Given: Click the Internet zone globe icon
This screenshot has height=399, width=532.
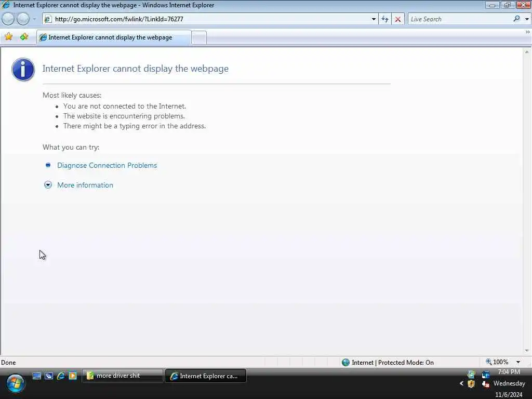Looking at the screenshot, I should (345, 362).
